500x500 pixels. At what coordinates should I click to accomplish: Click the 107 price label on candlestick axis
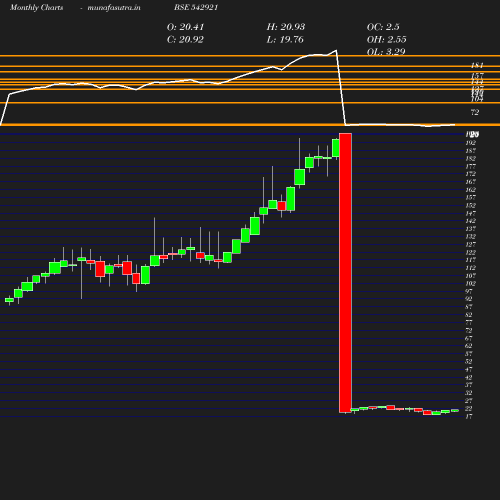click(x=471, y=276)
